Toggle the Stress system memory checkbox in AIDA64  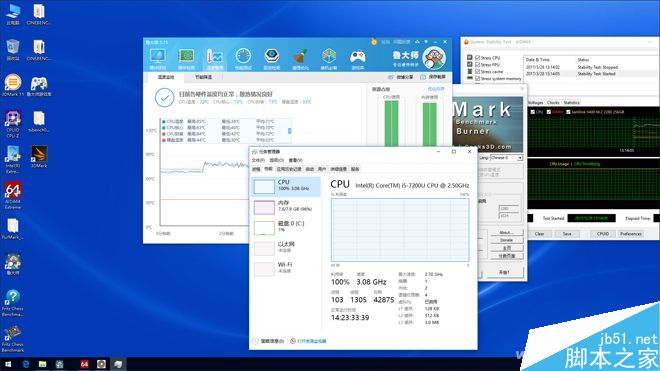pyautogui.click(x=477, y=79)
